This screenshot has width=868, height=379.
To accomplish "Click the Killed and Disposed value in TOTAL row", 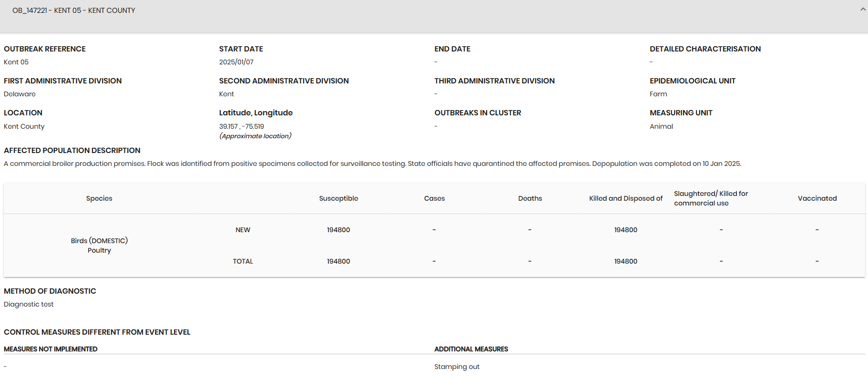I will [x=625, y=261].
